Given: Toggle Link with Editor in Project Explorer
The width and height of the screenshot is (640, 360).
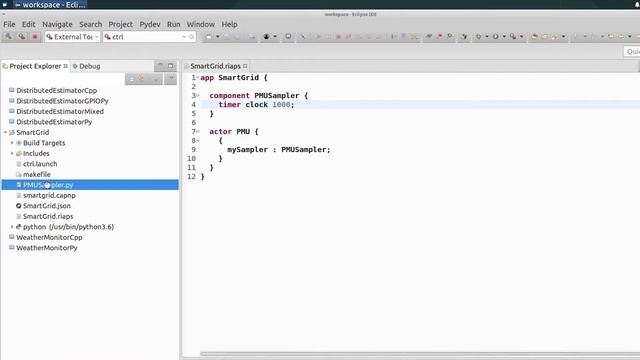Looking at the screenshot, I should tap(141, 79).
